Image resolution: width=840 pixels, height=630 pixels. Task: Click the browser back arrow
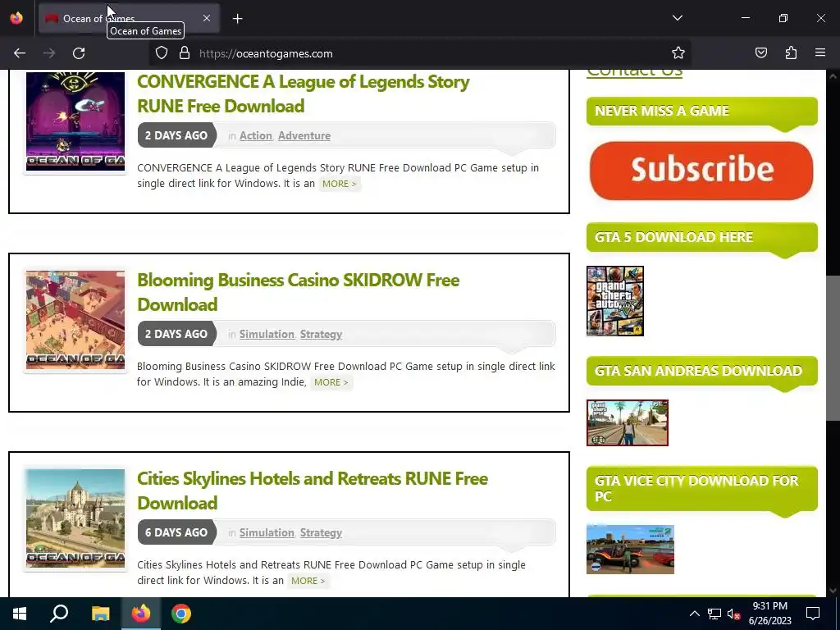20,53
